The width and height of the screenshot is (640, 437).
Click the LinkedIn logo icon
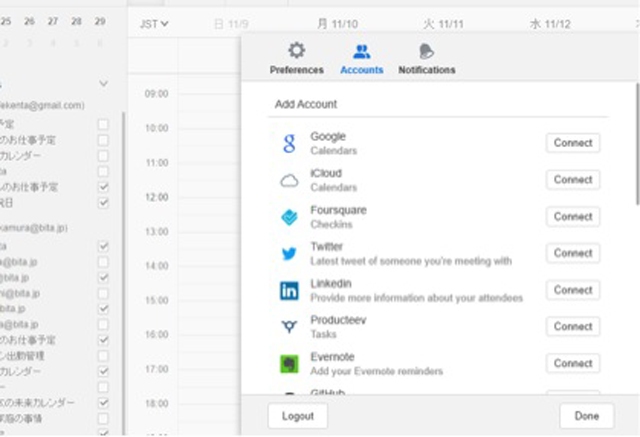coord(289,291)
